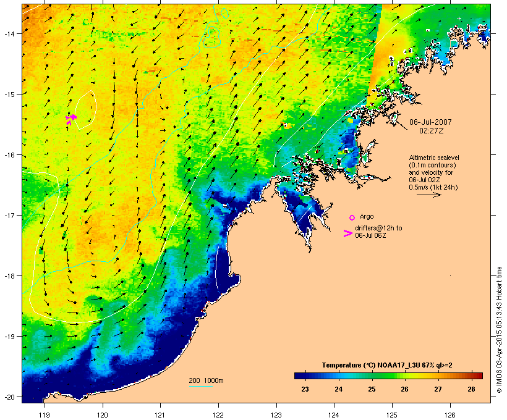Click the date label 06-Jul-2007

pos(430,122)
